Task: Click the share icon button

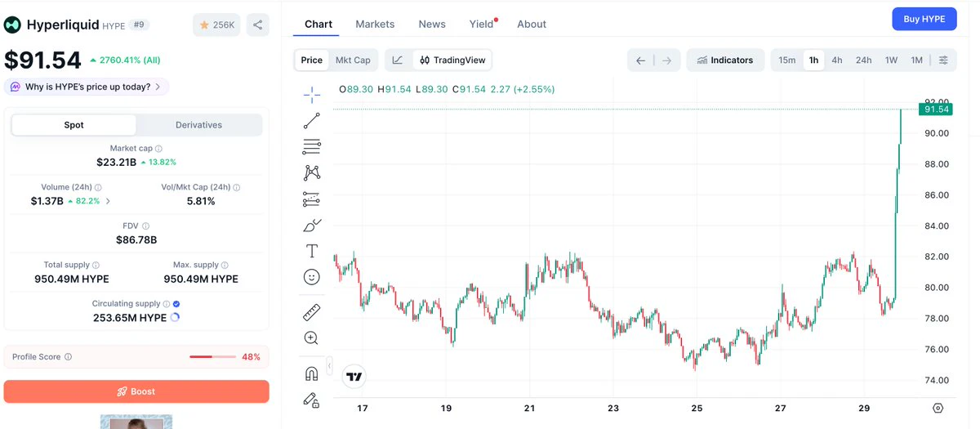Action: tap(257, 25)
